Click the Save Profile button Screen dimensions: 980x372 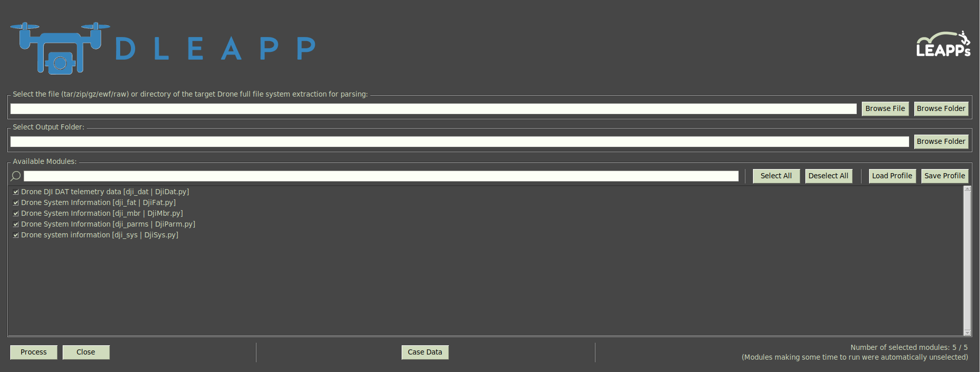coord(944,176)
